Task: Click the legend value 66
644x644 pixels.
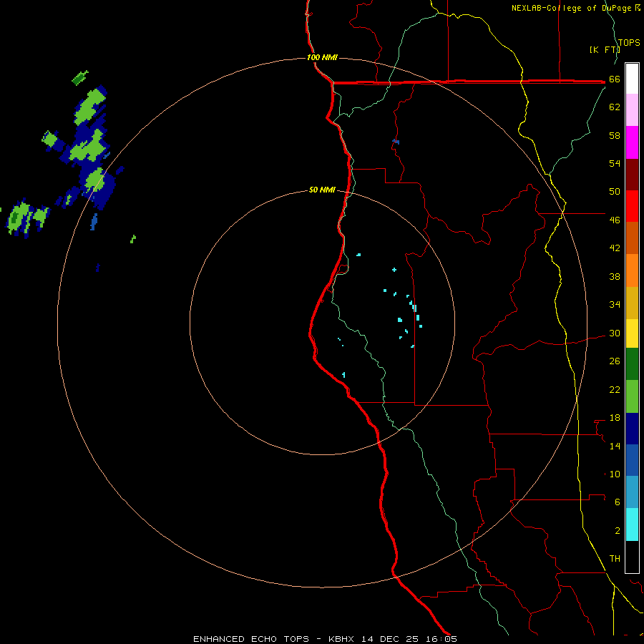Action: coord(615,79)
